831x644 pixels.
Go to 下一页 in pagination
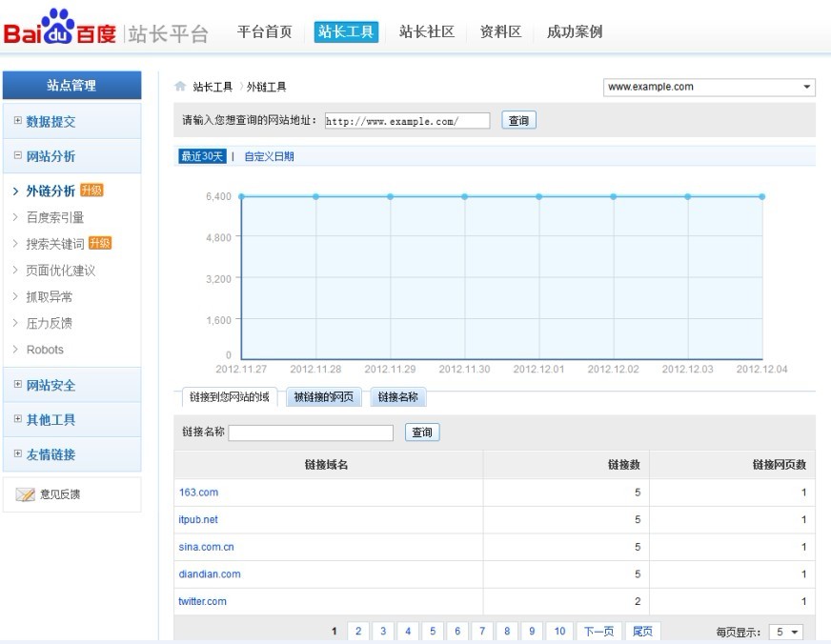[598, 632]
